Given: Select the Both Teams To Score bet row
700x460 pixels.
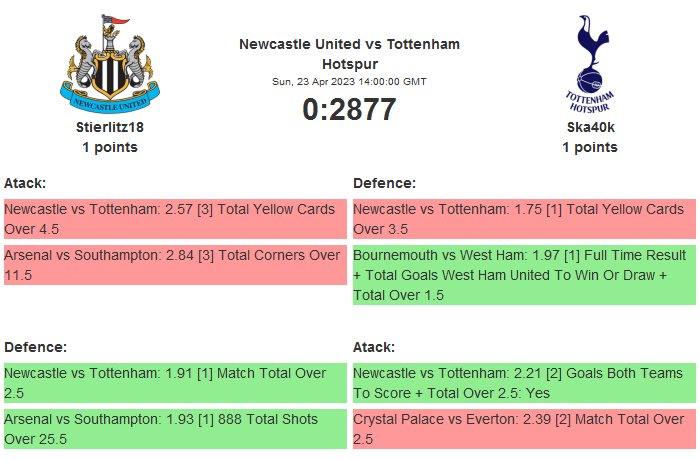Looking at the screenshot, I should point(524,383).
